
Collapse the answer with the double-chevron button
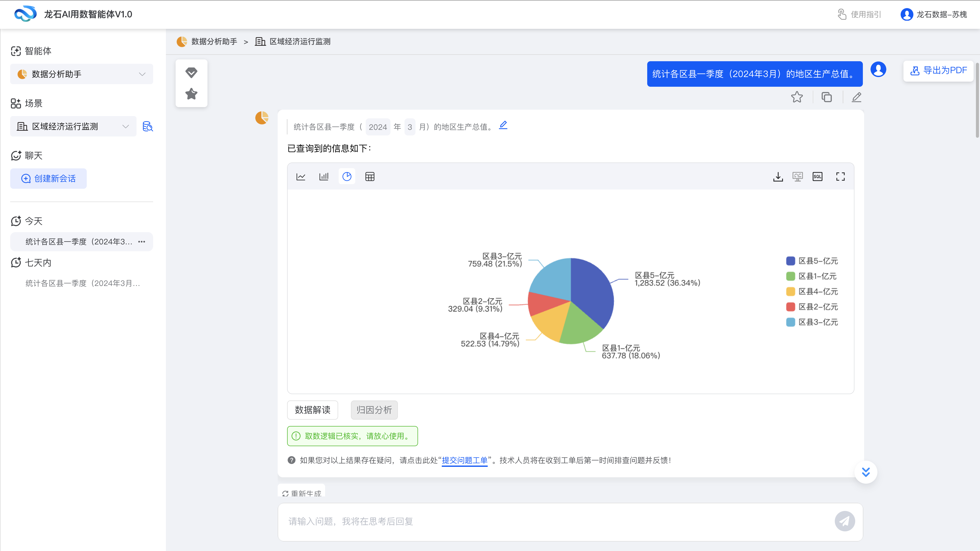coord(866,472)
